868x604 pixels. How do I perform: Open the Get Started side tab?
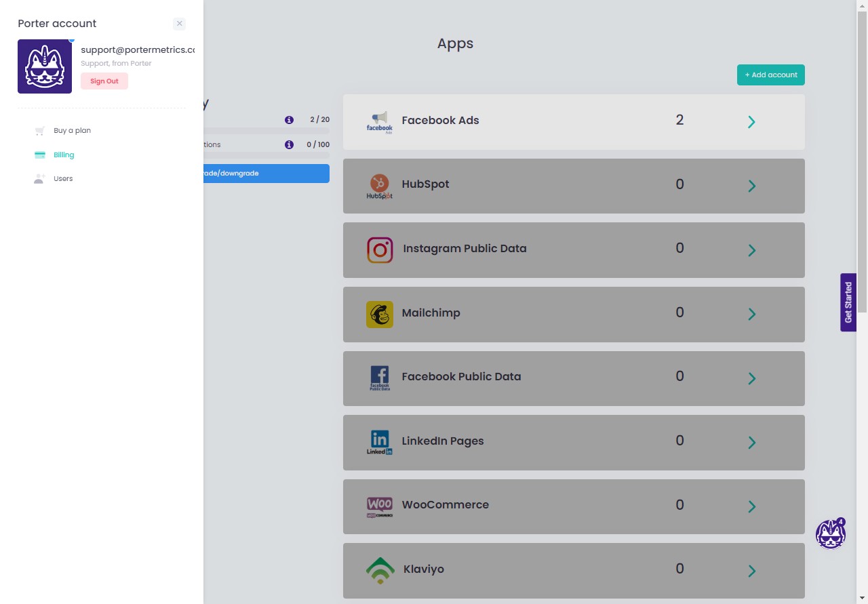[848, 302]
